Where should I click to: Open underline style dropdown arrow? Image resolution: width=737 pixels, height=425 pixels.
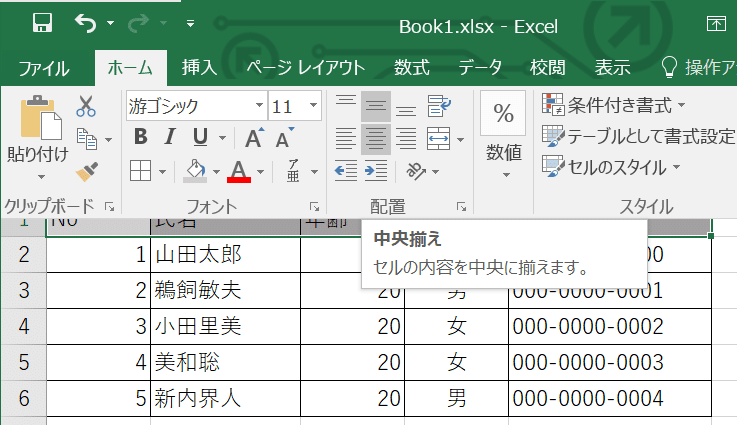pyautogui.click(x=222, y=138)
